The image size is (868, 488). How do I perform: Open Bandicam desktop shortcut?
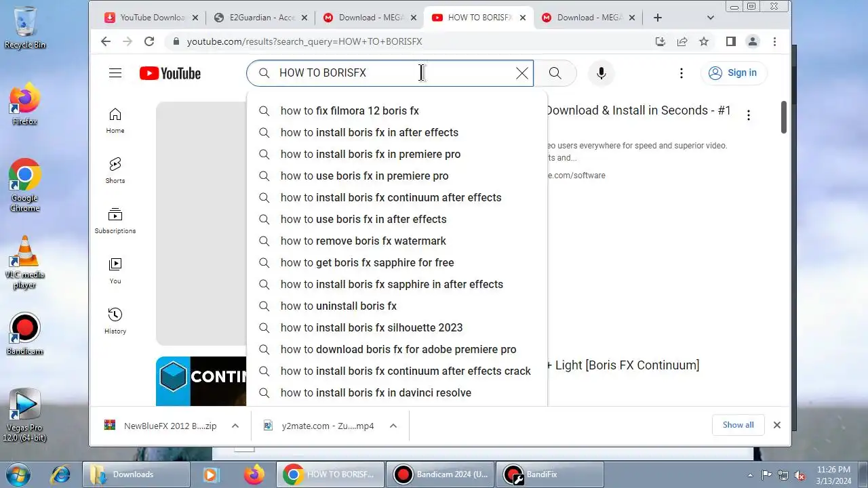[x=24, y=334]
